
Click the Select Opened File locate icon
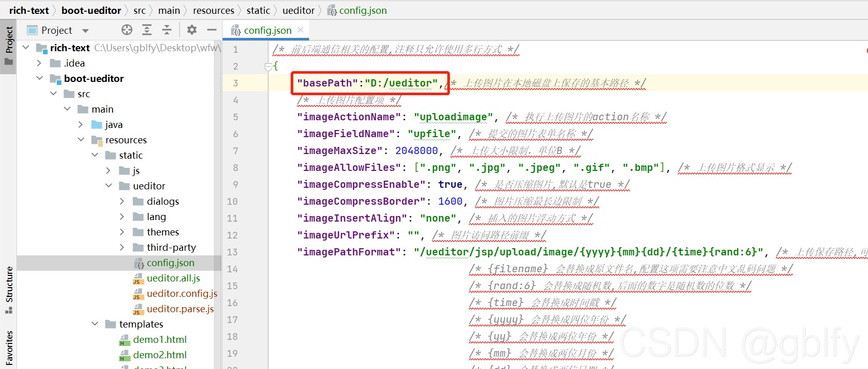click(127, 30)
